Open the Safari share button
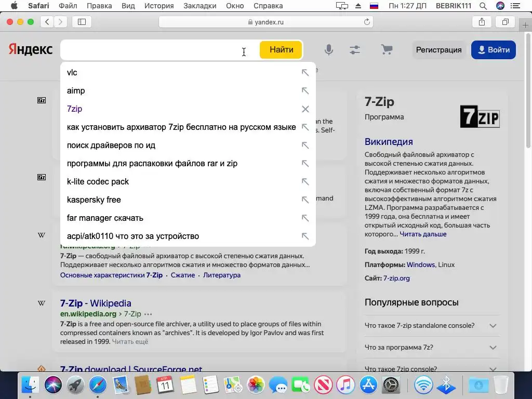The width and height of the screenshot is (532, 399). pyautogui.click(x=482, y=22)
